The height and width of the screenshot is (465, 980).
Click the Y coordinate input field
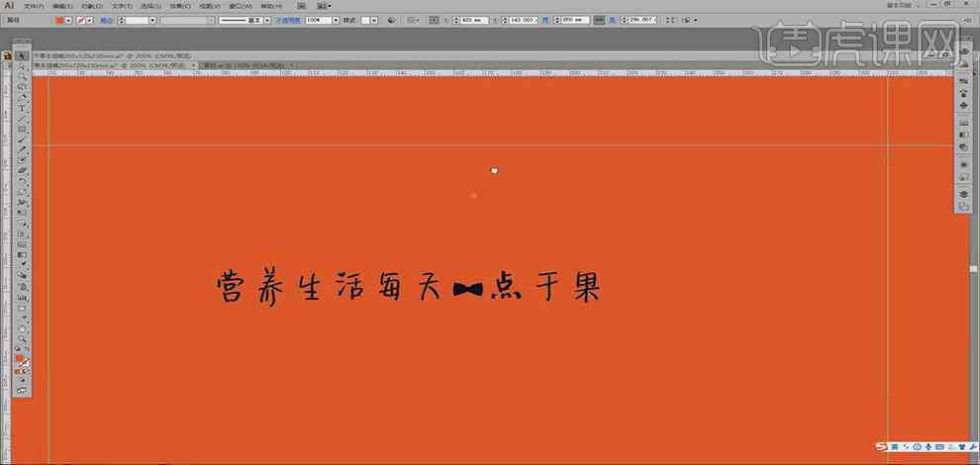pyautogui.click(x=523, y=20)
